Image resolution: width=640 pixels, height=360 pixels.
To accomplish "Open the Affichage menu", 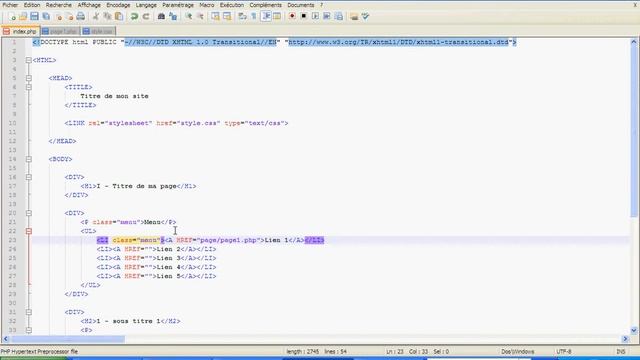I will 89,5.
